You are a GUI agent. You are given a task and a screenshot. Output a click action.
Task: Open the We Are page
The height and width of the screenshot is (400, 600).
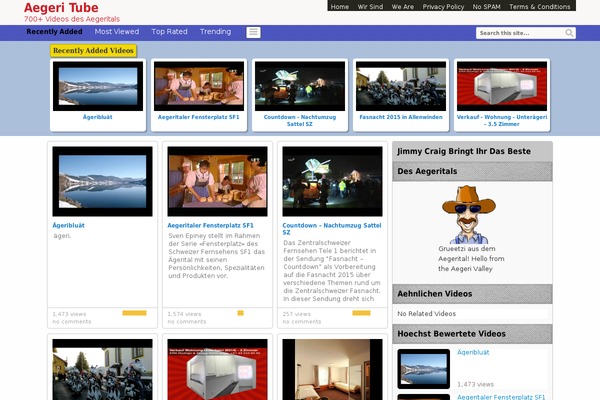click(403, 7)
